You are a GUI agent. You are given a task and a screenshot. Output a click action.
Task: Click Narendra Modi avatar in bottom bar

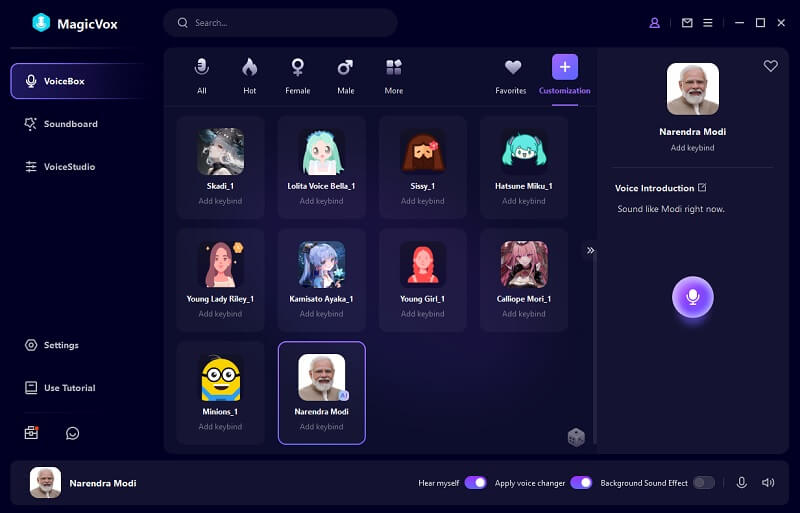pyautogui.click(x=45, y=482)
